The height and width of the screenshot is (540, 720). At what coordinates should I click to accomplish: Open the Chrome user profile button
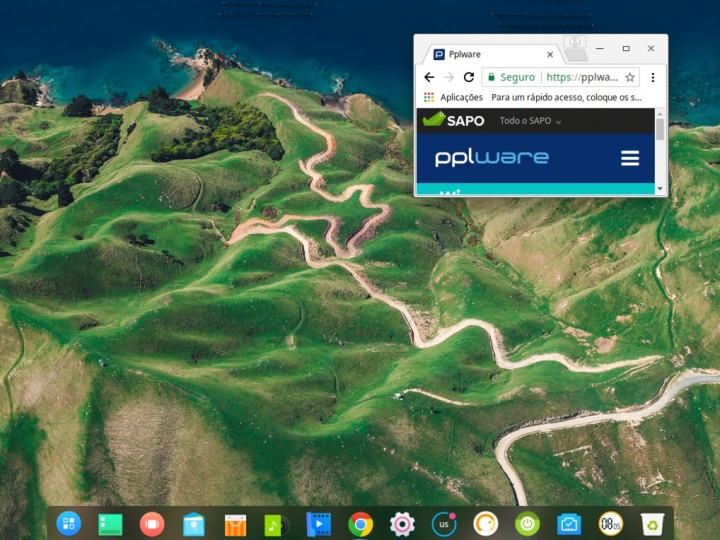click(573, 42)
